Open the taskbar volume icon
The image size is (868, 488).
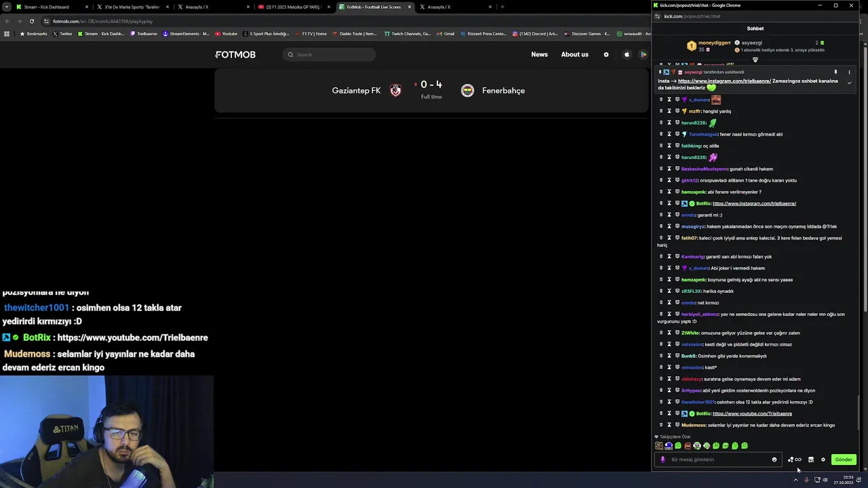coord(825,480)
